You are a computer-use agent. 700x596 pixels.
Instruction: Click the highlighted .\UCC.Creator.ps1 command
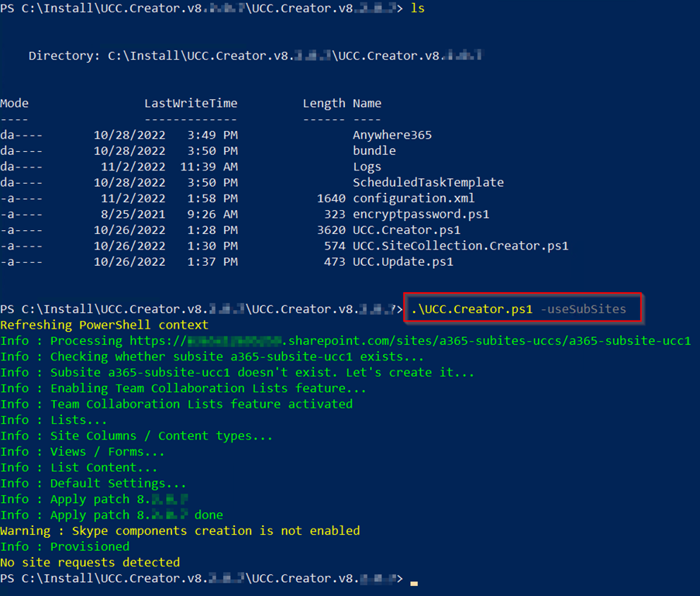[471, 309]
